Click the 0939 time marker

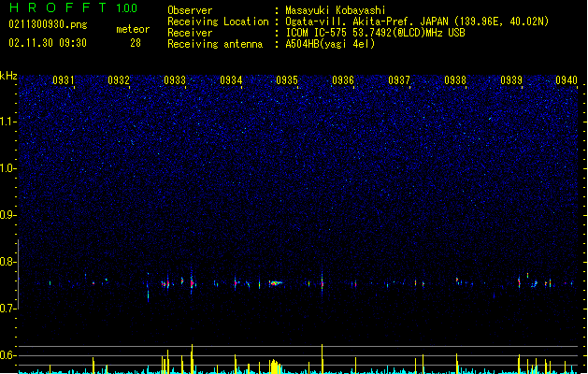coord(511,80)
